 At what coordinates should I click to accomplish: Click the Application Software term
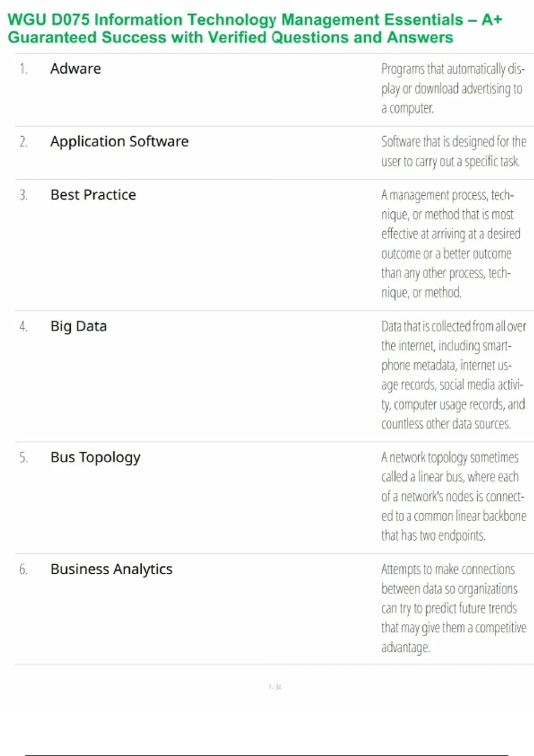click(119, 141)
